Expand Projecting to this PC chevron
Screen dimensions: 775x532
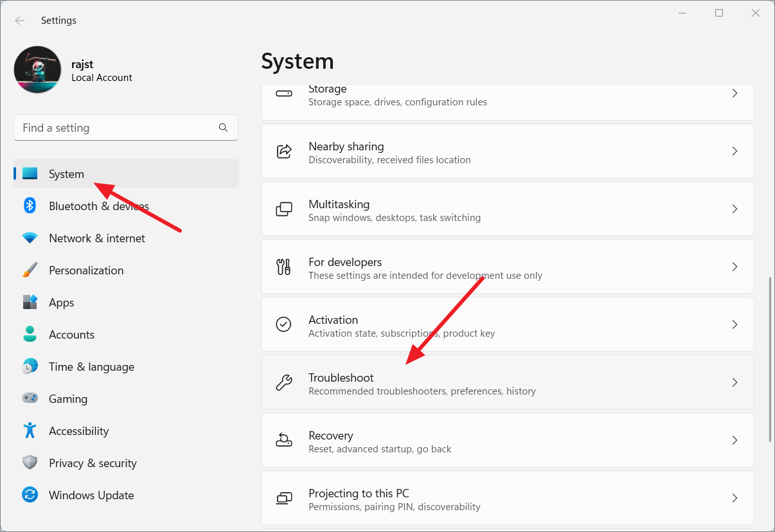point(735,498)
